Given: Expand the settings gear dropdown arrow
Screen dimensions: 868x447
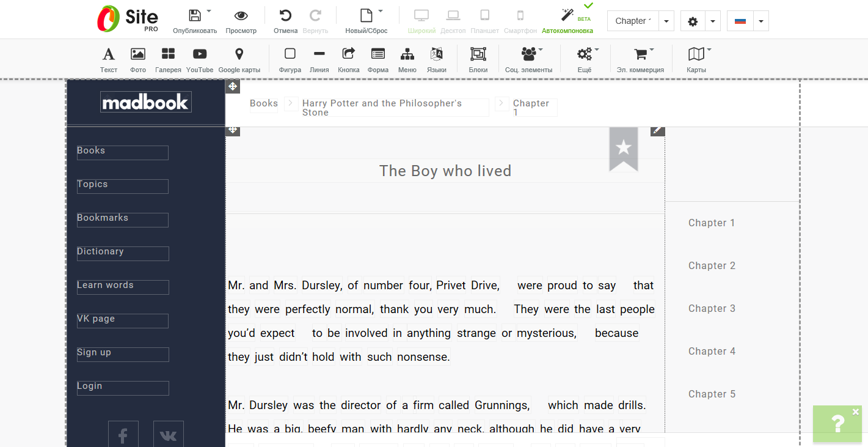Looking at the screenshot, I should point(713,21).
